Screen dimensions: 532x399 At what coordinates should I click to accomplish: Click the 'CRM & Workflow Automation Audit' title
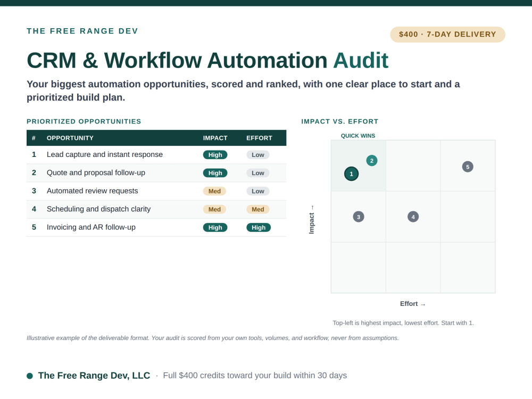[207, 61]
